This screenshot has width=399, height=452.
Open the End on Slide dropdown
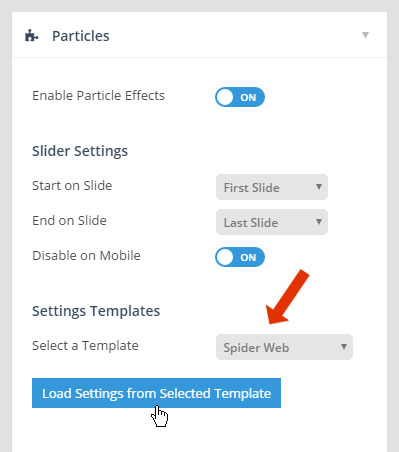pos(272,222)
